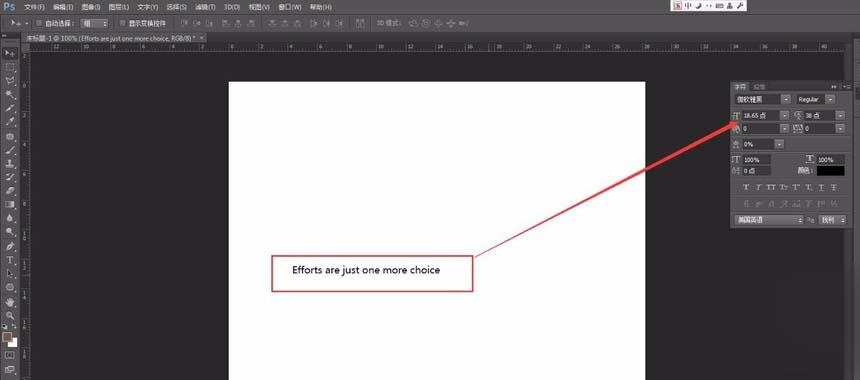Enable the 自动选择 auto-select checkbox
The width and height of the screenshot is (860, 380).
tap(39, 24)
